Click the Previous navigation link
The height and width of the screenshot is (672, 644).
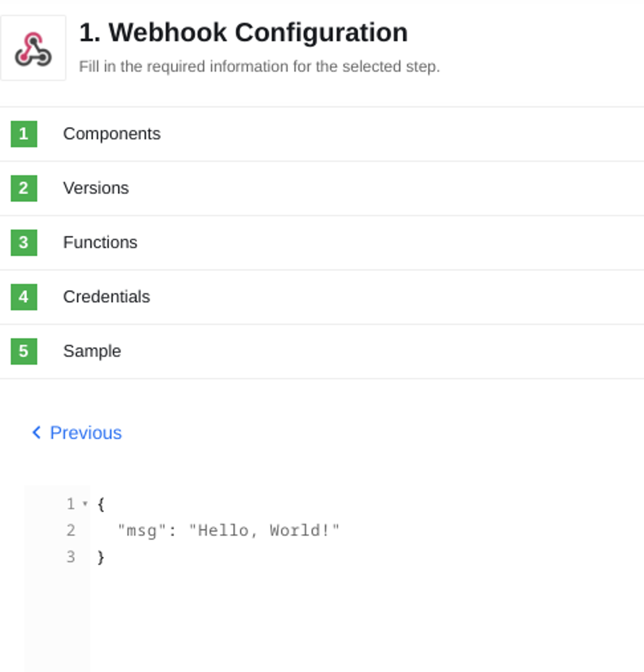[x=78, y=433]
